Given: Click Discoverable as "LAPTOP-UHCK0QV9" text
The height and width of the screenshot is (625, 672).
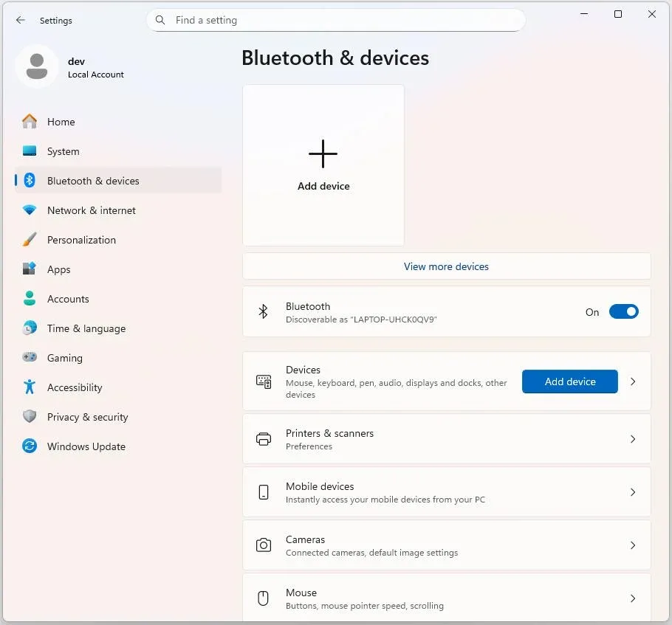Looking at the screenshot, I should (361, 320).
